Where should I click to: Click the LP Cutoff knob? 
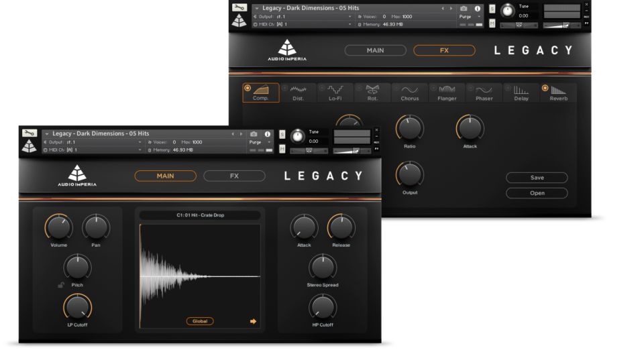point(77,308)
